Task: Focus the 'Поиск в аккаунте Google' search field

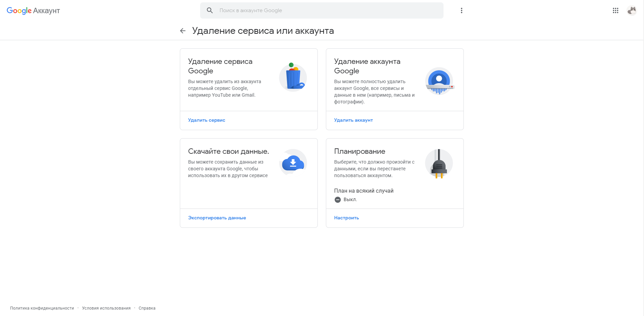Action: (x=321, y=10)
